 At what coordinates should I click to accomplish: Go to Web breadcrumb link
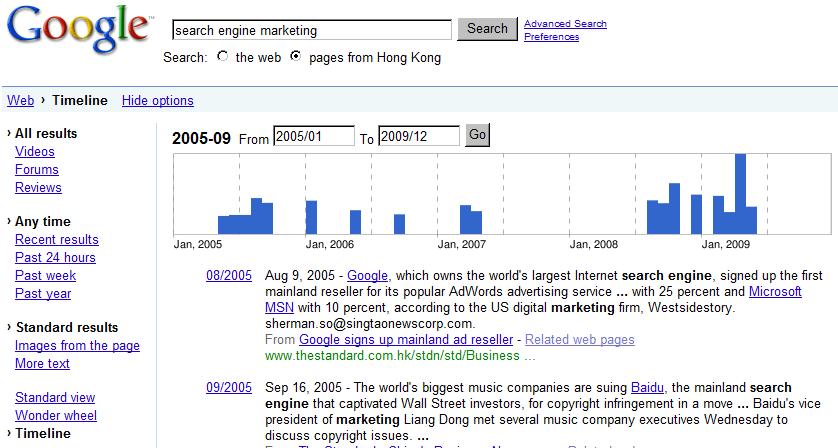[20, 101]
